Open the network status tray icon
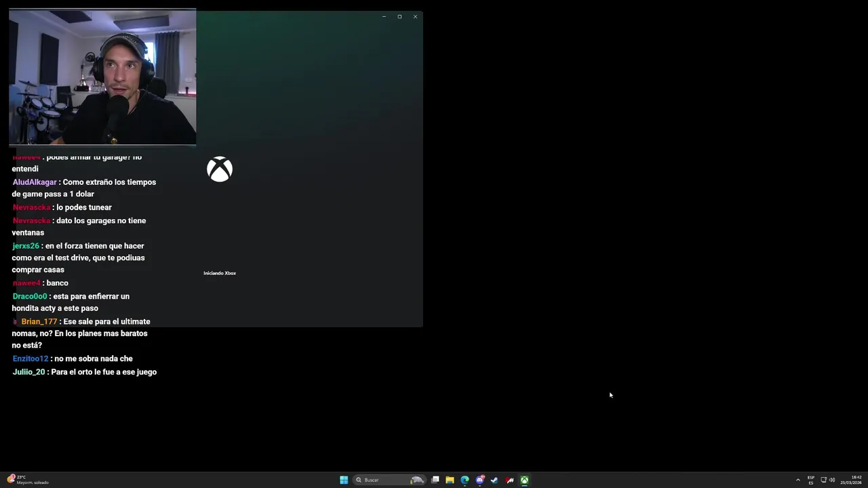Viewport: 868px width, 488px height. coord(824,480)
